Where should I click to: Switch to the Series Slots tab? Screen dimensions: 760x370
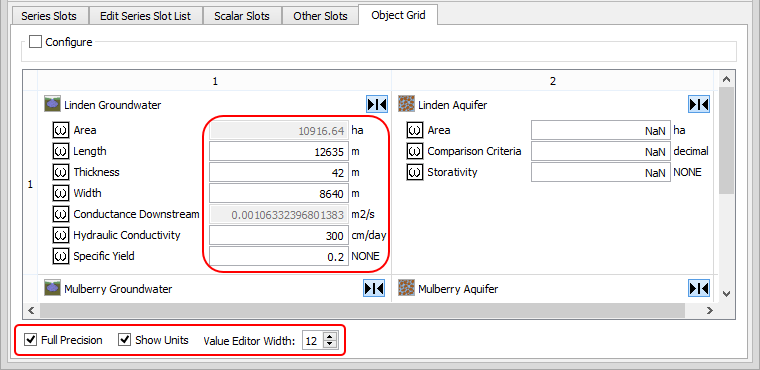[x=49, y=16]
